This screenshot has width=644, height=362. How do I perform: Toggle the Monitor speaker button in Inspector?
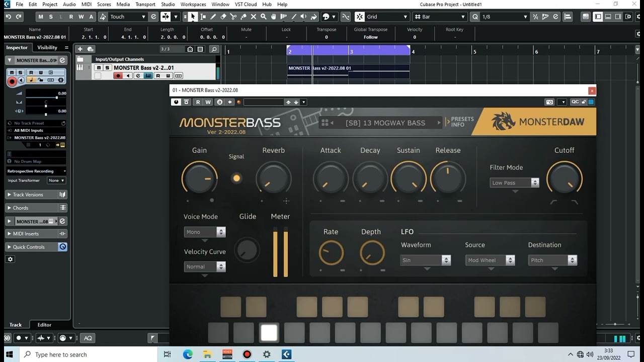(x=21, y=80)
